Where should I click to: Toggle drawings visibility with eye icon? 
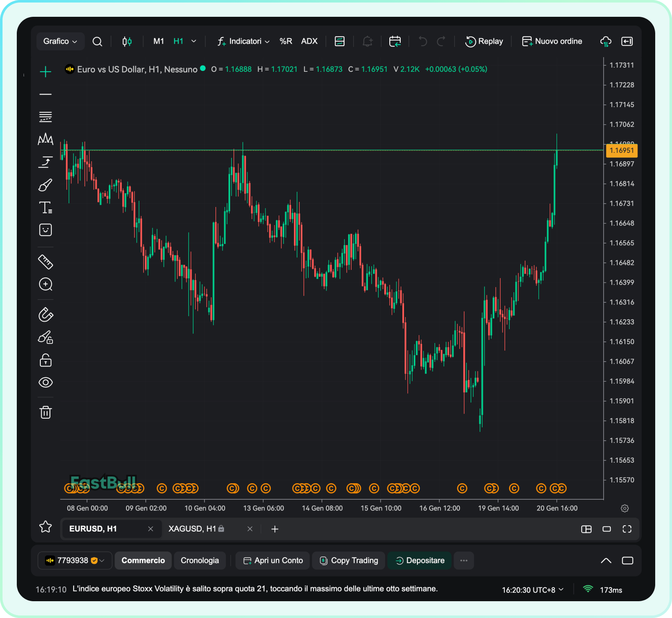(45, 382)
